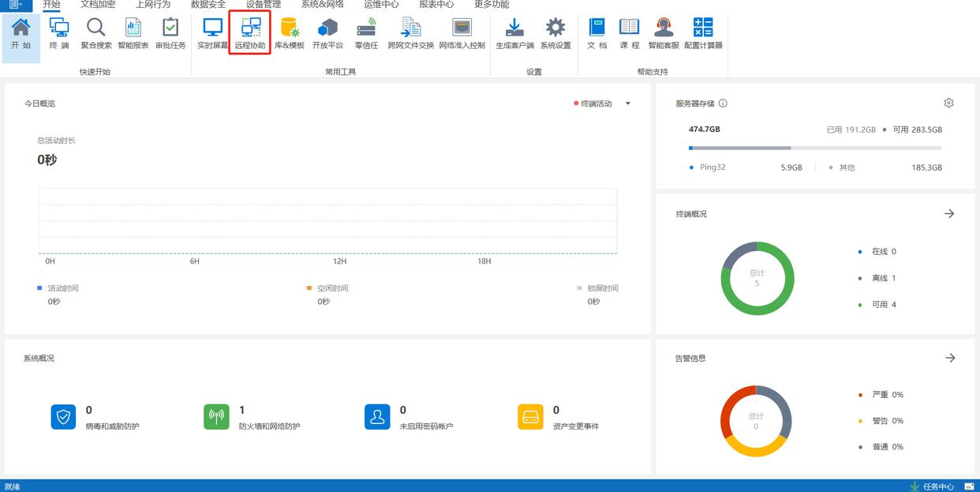The image size is (980, 492).
Task: Switch to the 文档加密 ribbon tab
Action: tap(98, 5)
